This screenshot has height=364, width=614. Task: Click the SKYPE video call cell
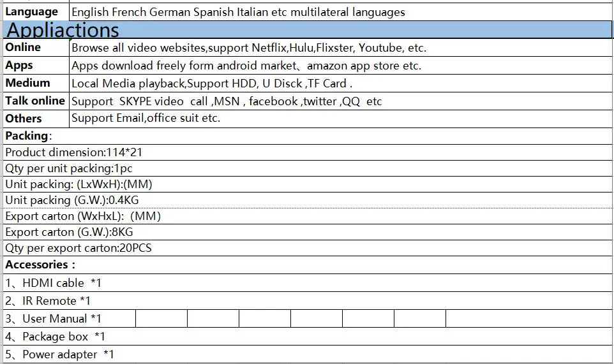(x=341, y=101)
